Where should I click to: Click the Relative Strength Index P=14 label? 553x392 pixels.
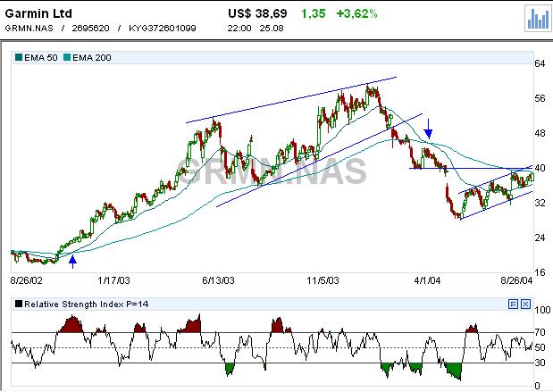[x=87, y=304]
